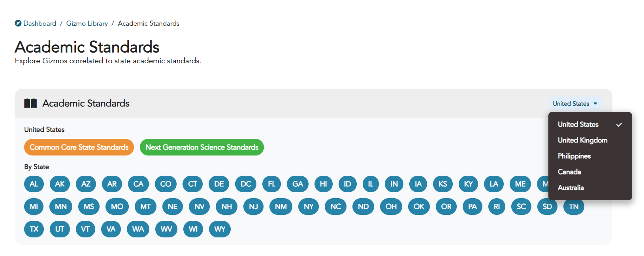Choose Philippines in the country menu

pyautogui.click(x=574, y=156)
